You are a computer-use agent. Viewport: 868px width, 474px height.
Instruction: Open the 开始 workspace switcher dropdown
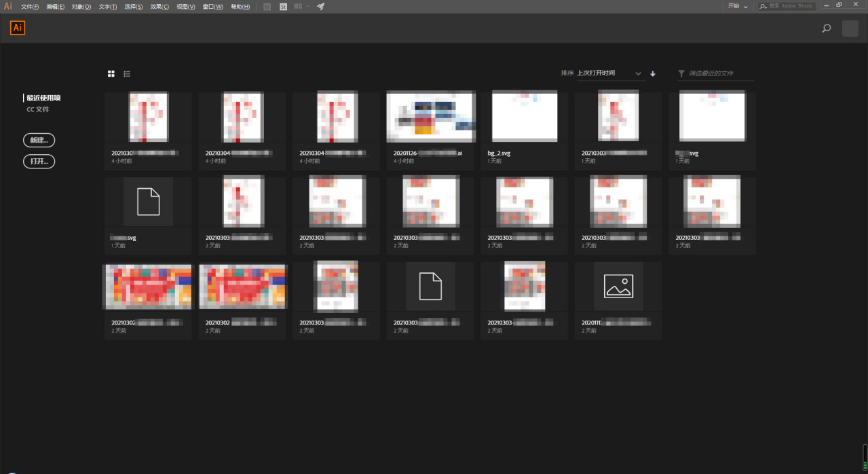(738, 6)
